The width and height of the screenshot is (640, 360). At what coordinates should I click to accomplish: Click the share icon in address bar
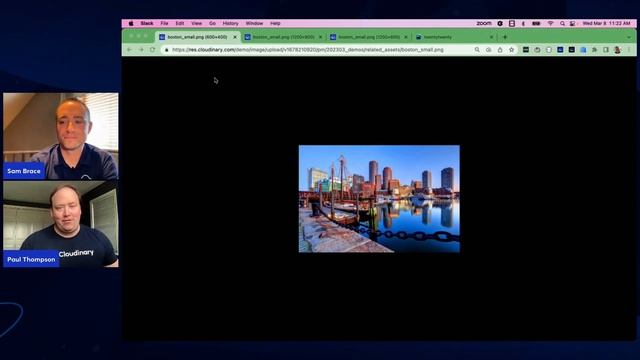click(500, 50)
